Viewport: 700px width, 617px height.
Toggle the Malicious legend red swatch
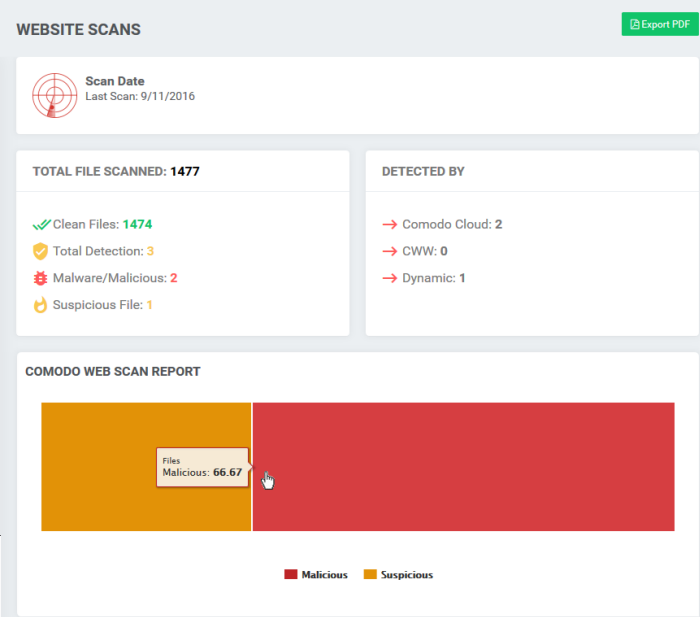[x=291, y=574]
